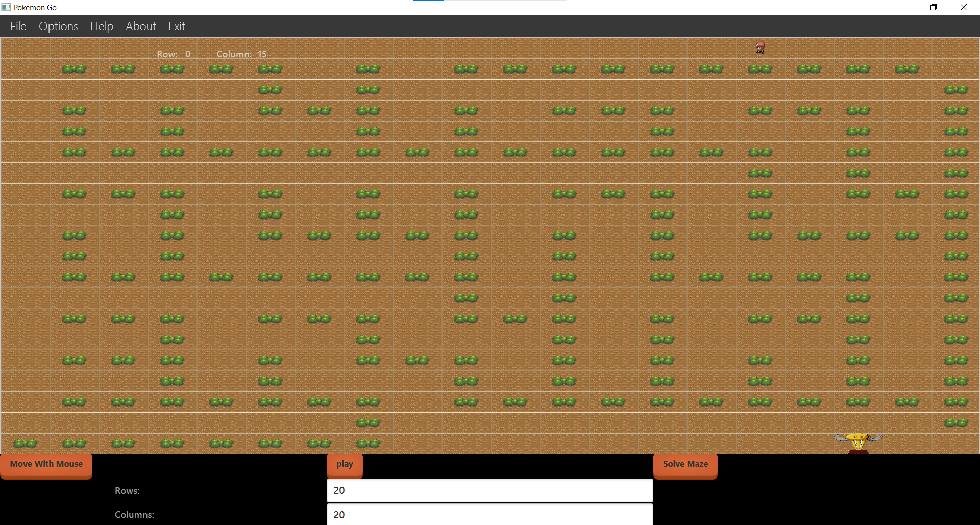Open the About menu
This screenshot has width=980, height=525.
(140, 26)
